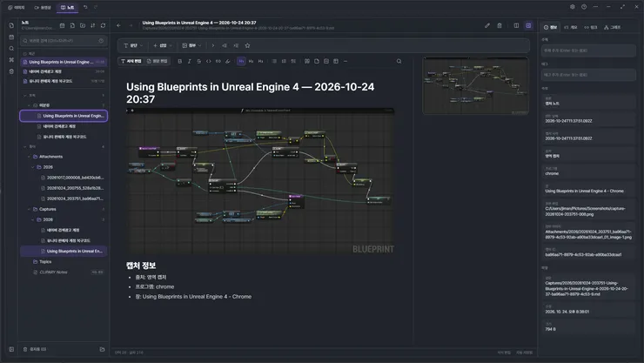Click the help icon inside search field
Image resolution: width=644 pixels, height=363 pixels.
click(101, 41)
